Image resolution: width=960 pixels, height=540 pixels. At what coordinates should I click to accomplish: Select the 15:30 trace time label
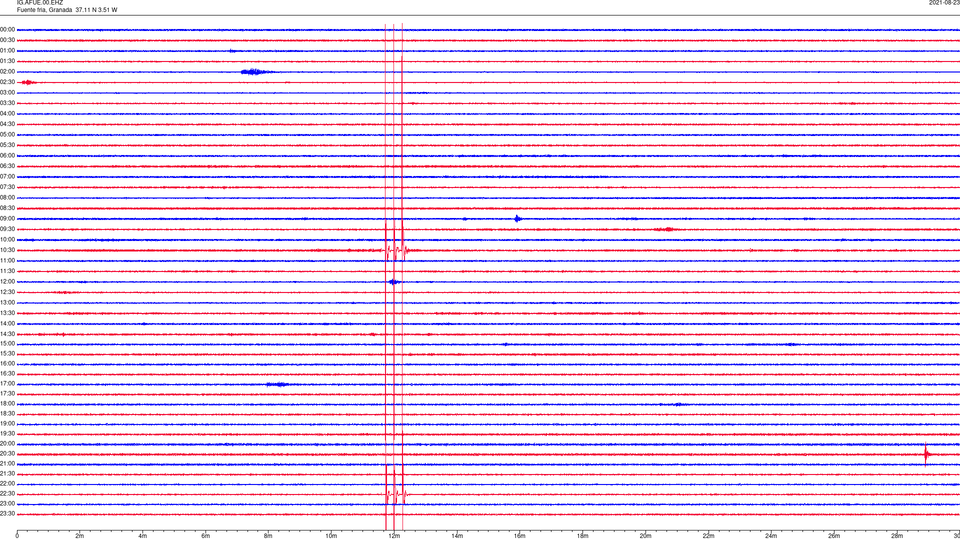[8, 354]
